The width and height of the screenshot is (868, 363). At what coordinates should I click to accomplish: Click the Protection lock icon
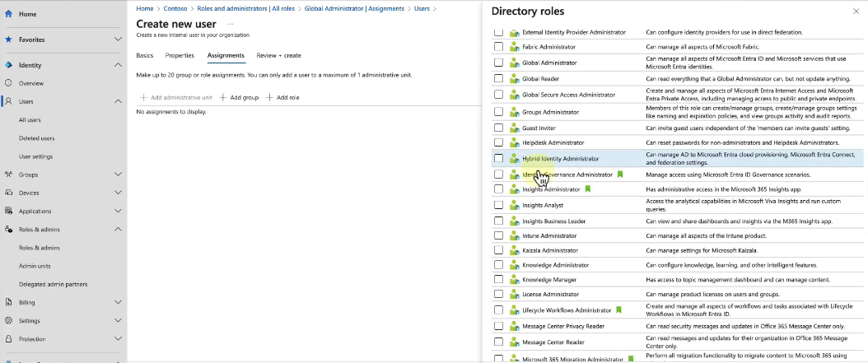[8, 338]
